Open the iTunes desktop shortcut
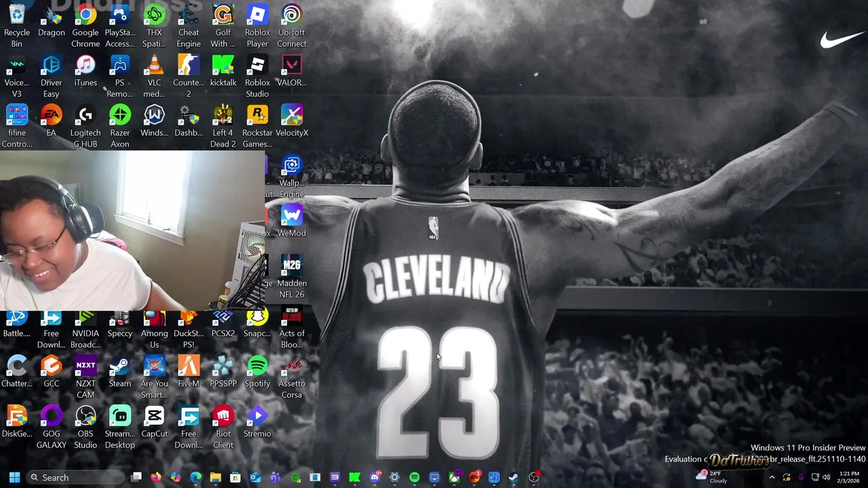This screenshot has height=488, width=868. pyautogui.click(x=85, y=71)
